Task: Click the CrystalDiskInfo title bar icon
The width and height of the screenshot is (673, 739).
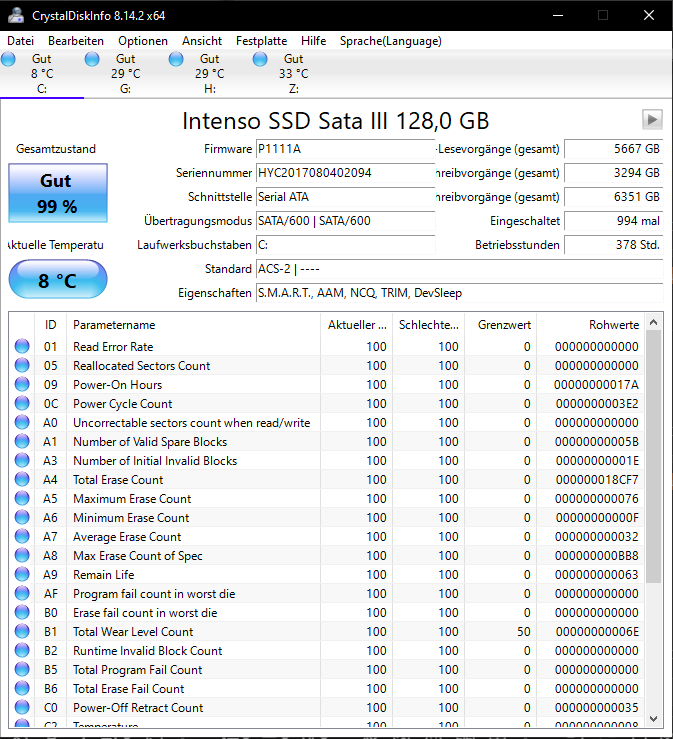Action: pyautogui.click(x=16, y=15)
